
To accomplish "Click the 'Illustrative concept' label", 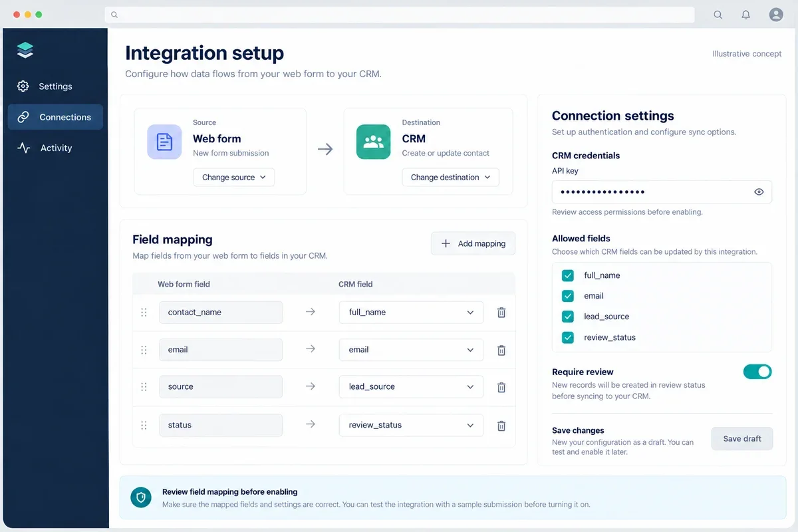I will pyautogui.click(x=747, y=54).
